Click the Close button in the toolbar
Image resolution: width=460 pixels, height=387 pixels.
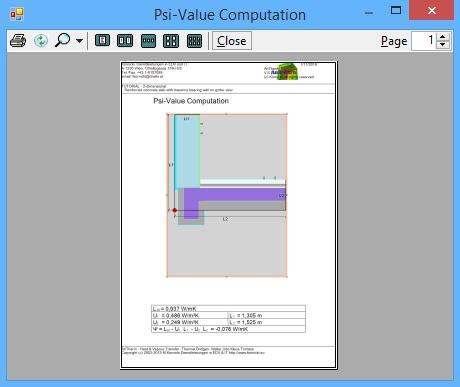232,41
